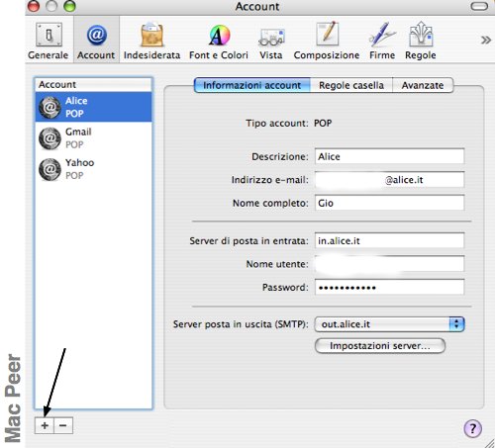Show more toolbar items with double chevron
This screenshot has height=448, width=495.
tap(485, 41)
